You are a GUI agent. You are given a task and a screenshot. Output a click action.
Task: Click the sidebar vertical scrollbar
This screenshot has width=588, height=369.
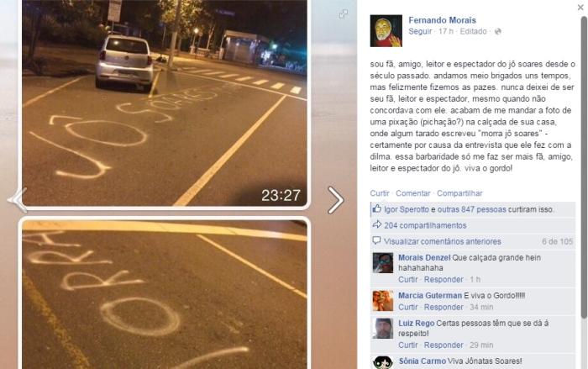tap(584, 167)
